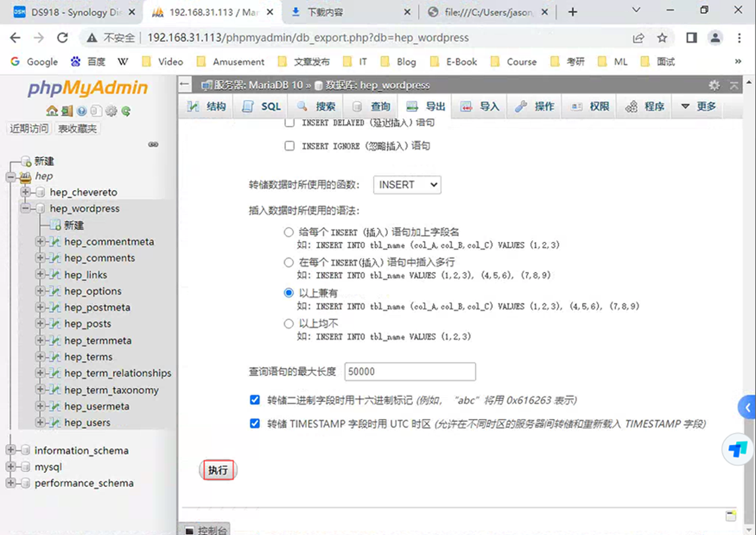Open the 结构 (Structure) tab
Viewport: 756px width, 535px height.
(207, 107)
